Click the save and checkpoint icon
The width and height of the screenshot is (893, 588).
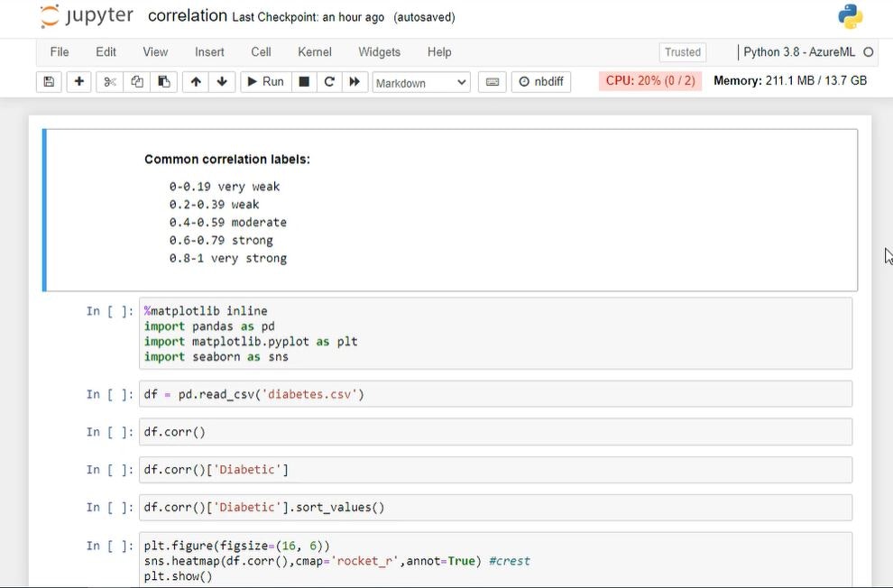(x=49, y=82)
